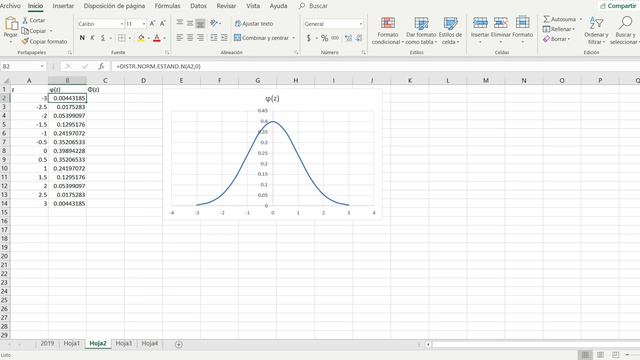This screenshot has width=640, height=360.
Task: Open Calibri font name dropdown
Action: point(122,24)
